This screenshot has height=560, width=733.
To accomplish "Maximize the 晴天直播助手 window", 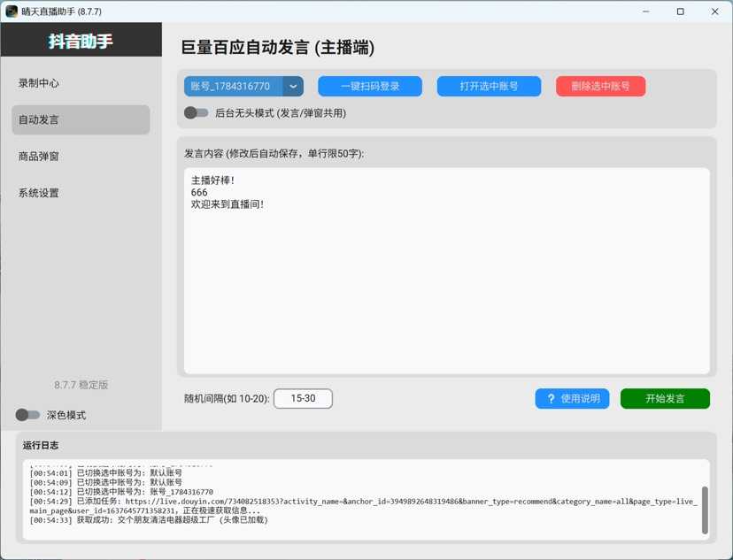I will tap(681, 12).
